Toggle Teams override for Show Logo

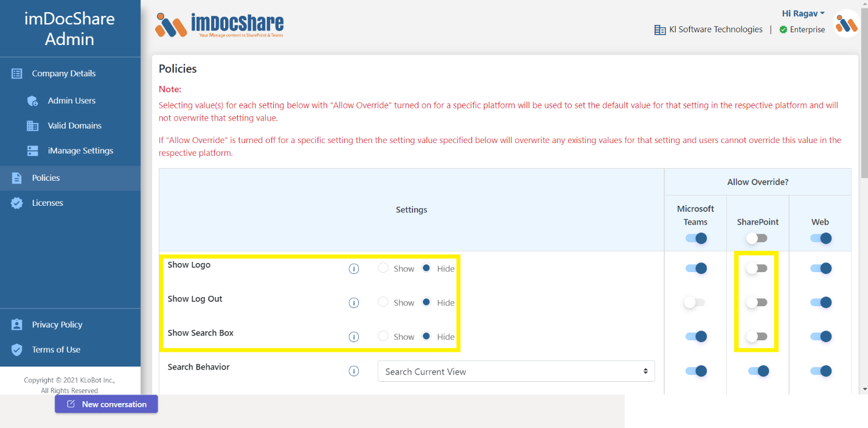[696, 268]
